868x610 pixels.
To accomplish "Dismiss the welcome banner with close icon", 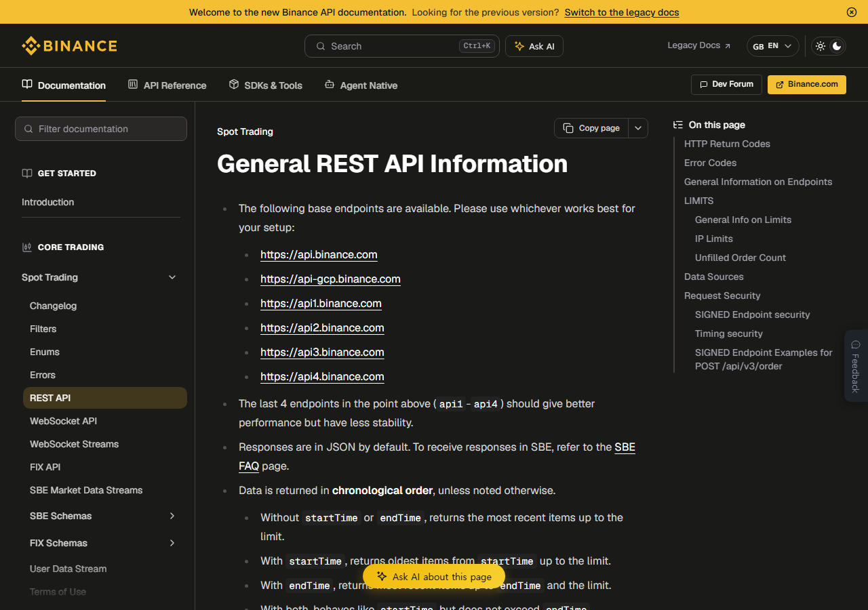I will click(852, 12).
